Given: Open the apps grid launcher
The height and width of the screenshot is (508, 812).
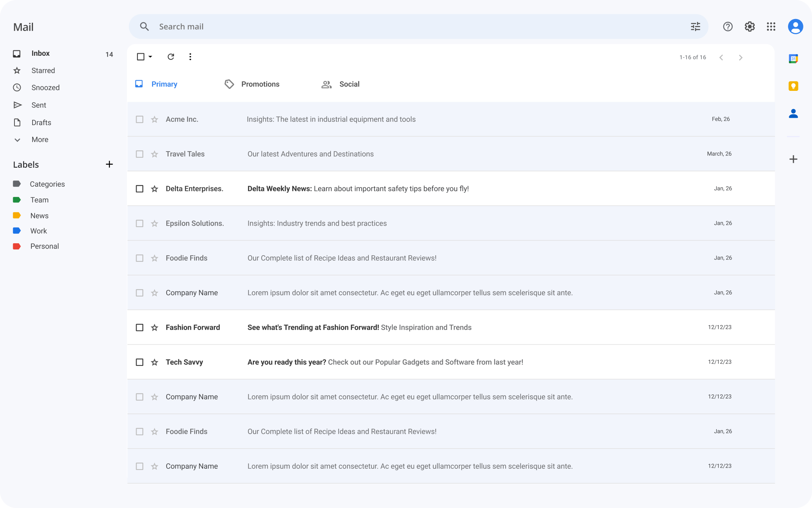Looking at the screenshot, I should [x=771, y=26].
